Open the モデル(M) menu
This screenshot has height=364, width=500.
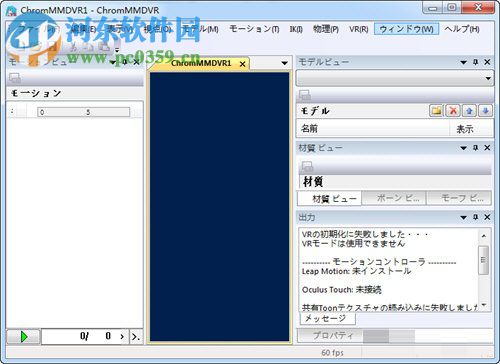tap(200, 29)
